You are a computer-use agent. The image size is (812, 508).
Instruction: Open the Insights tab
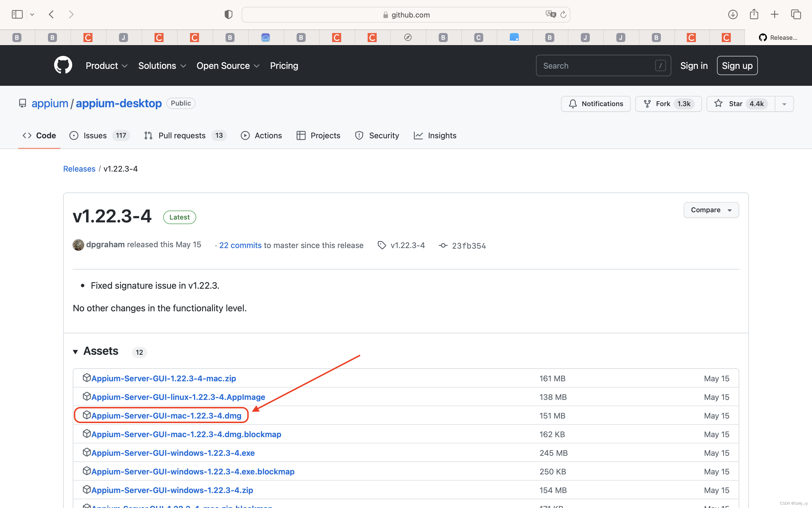click(435, 135)
